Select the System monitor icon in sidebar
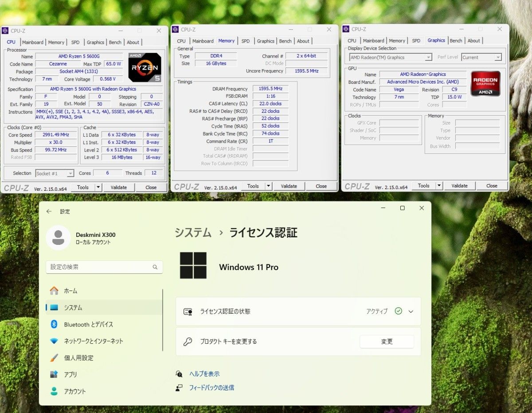This screenshot has height=413, width=532. click(54, 307)
